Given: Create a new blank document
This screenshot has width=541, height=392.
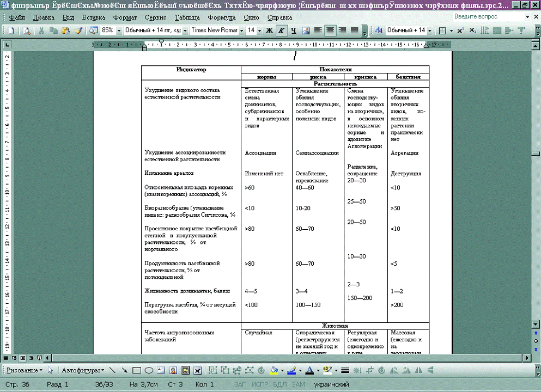Looking at the screenshot, I should coord(11,30).
